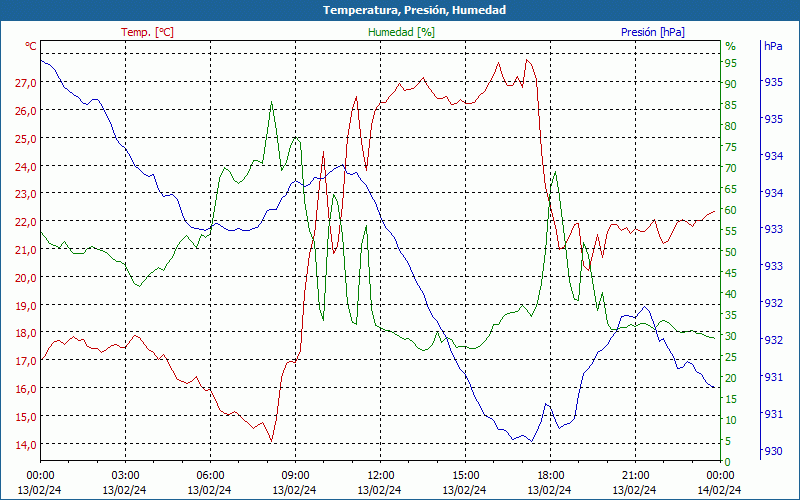Click the 17,0 temperature axis value
Image resolution: width=800 pixels, height=500 pixels.
tap(26, 361)
